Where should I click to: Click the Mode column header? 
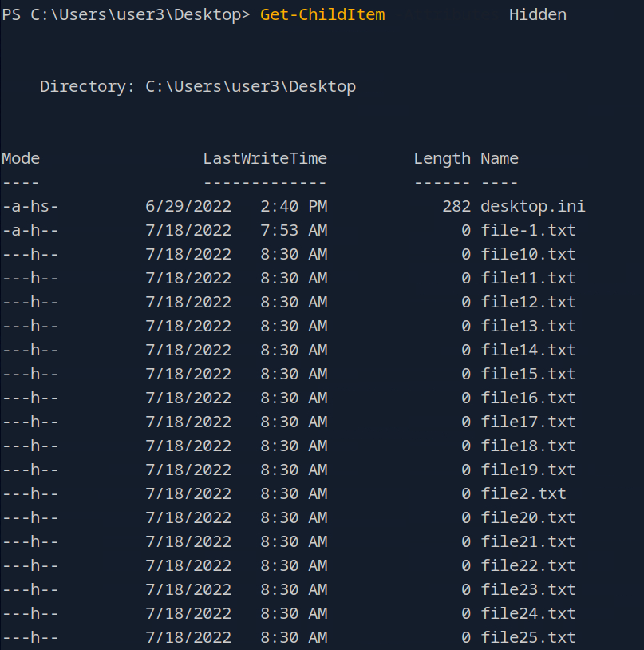click(x=21, y=158)
